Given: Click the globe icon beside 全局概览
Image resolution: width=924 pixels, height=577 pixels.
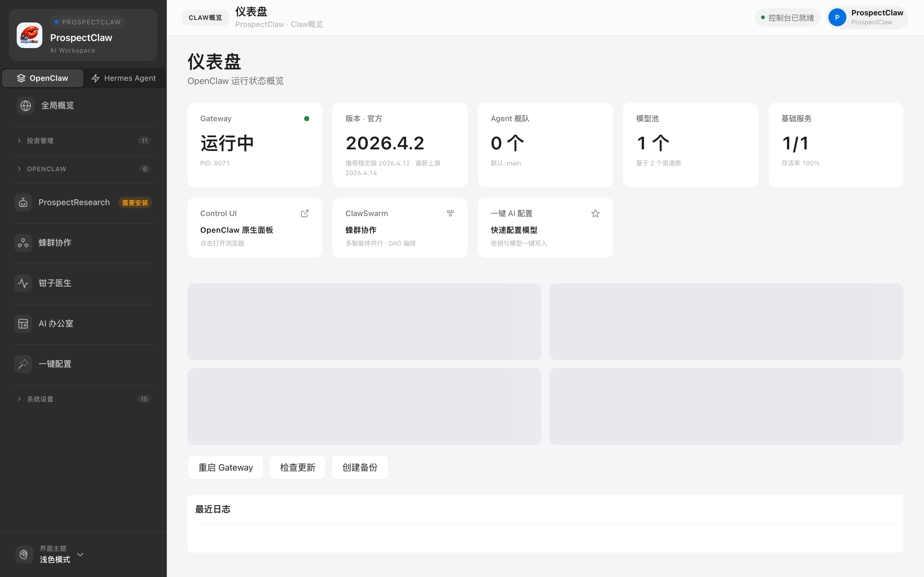Looking at the screenshot, I should tap(26, 106).
